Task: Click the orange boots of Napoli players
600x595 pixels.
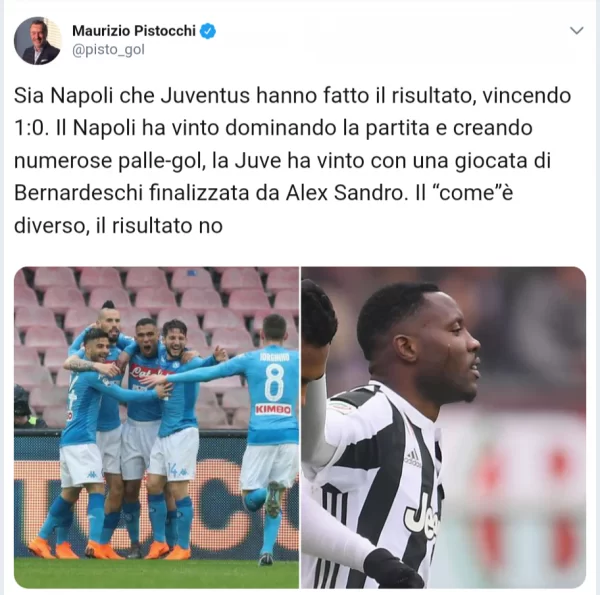Action: click(109, 549)
